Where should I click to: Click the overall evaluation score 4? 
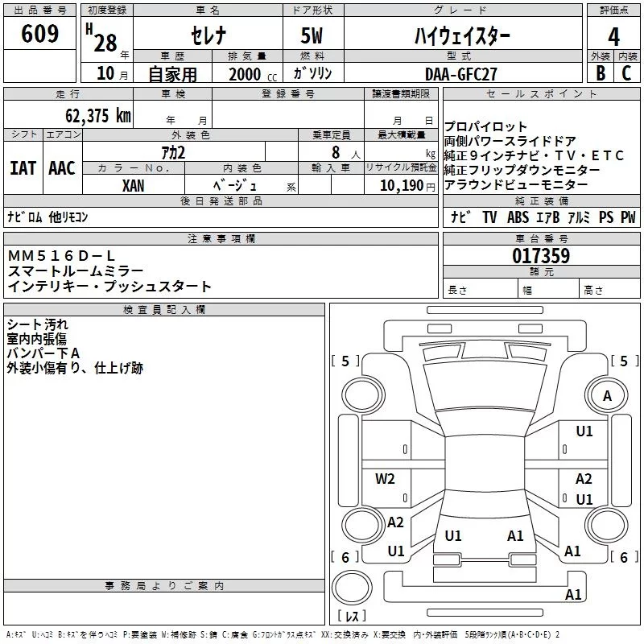(613, 37)
